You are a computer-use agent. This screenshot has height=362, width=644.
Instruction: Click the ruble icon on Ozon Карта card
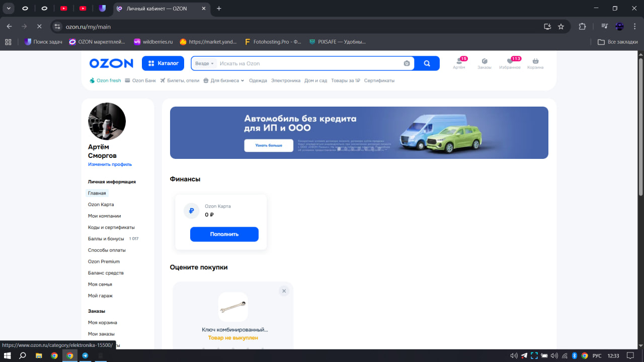point(192,211)
